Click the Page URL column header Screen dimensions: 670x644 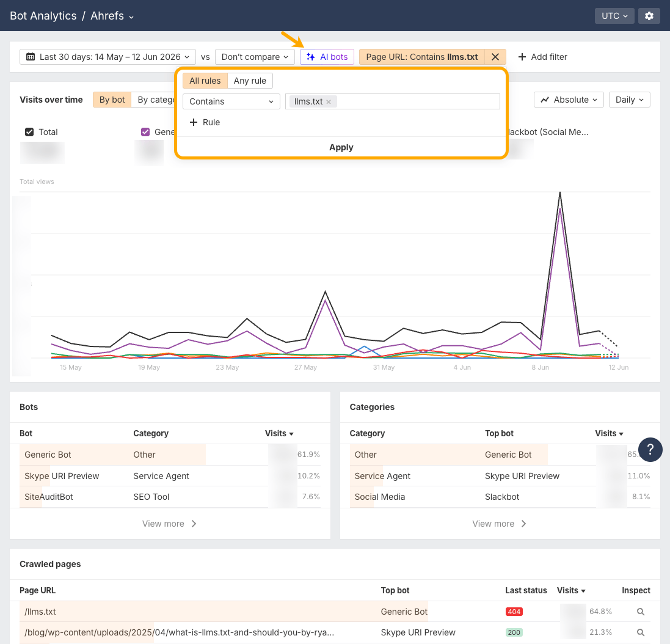(x=38, y=590)
